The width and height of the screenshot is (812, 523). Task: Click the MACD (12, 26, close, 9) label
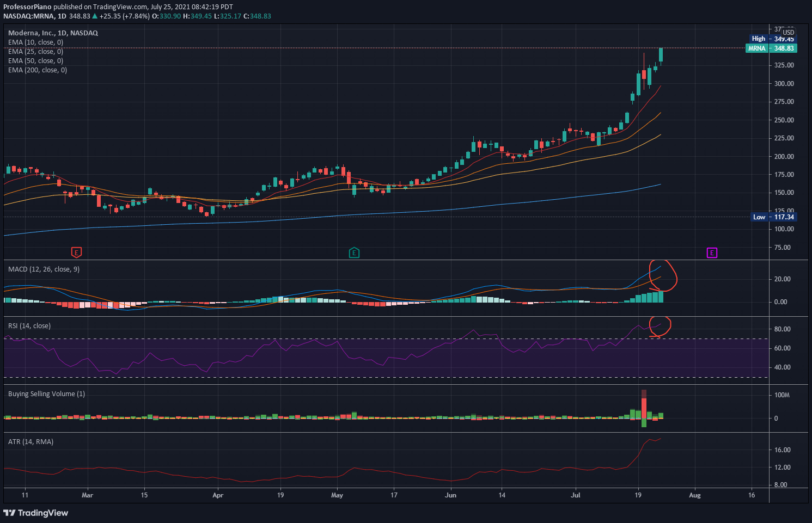[44, 269]
